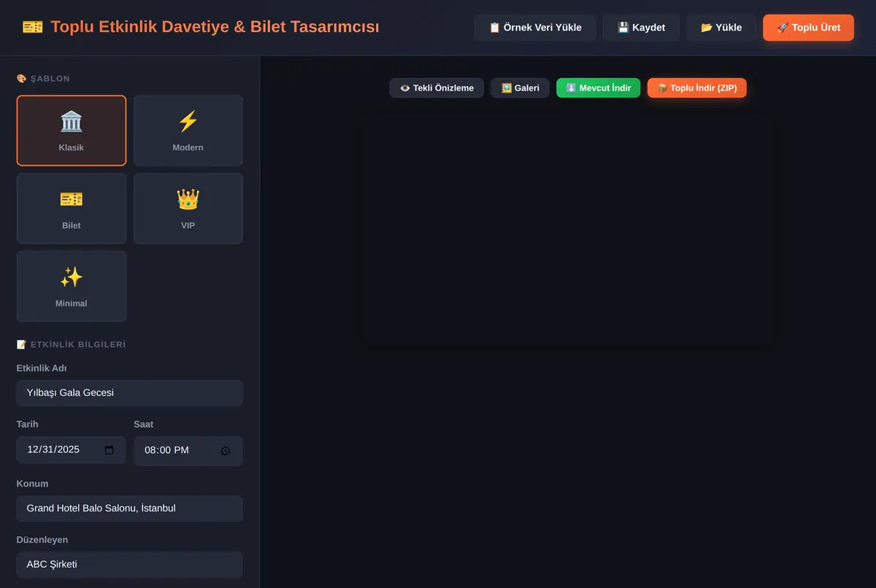Save the design with Kaydet
Screen dimensions: 876x588
pos(641,28)
